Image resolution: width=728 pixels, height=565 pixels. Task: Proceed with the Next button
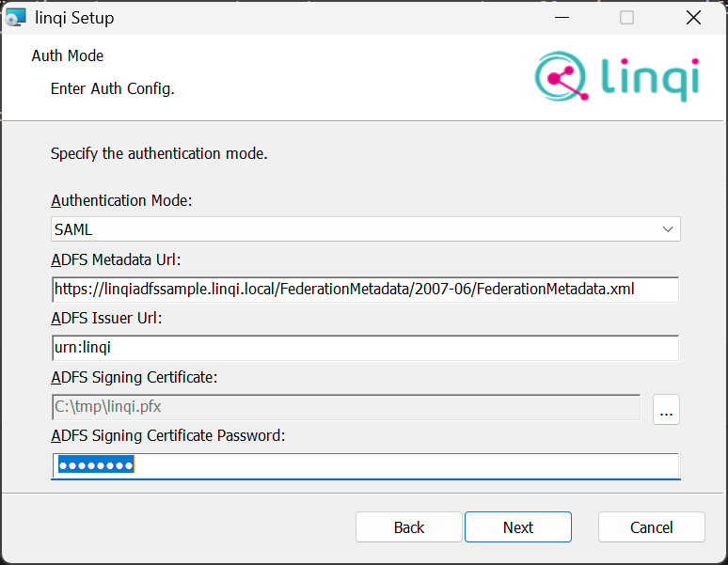click(x=518, y=527)
